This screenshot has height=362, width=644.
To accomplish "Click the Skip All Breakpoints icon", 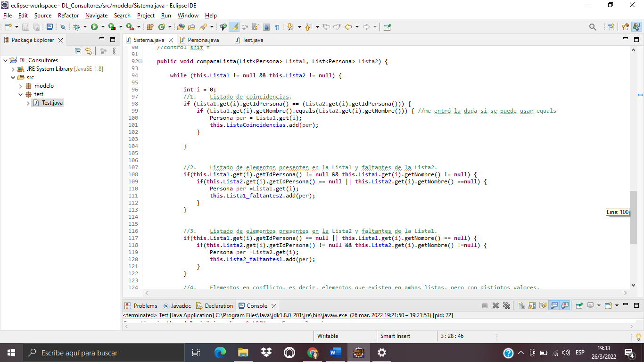I will (x=63, y=27).
